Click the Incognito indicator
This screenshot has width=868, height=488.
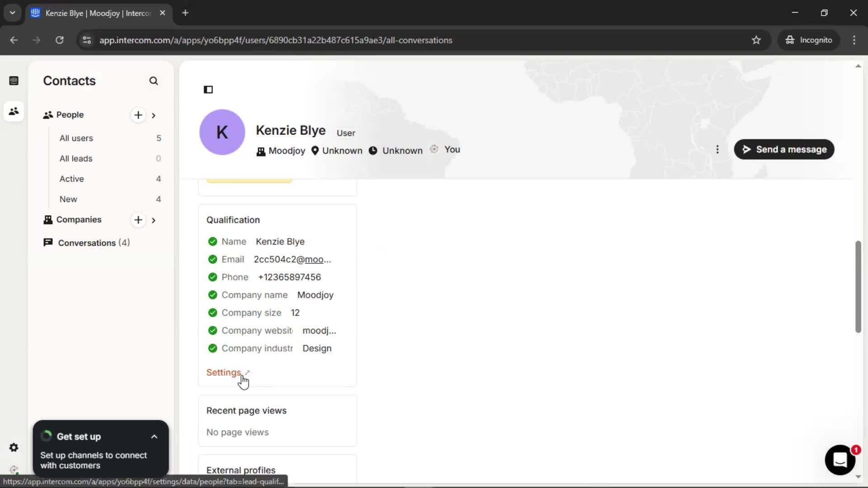tap(809, 40)
